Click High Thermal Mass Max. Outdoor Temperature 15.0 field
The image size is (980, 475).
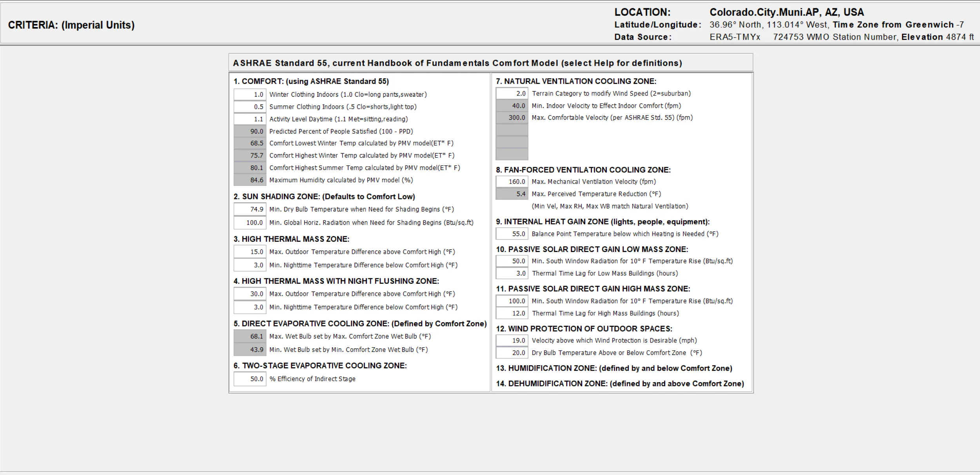point(250,252)
